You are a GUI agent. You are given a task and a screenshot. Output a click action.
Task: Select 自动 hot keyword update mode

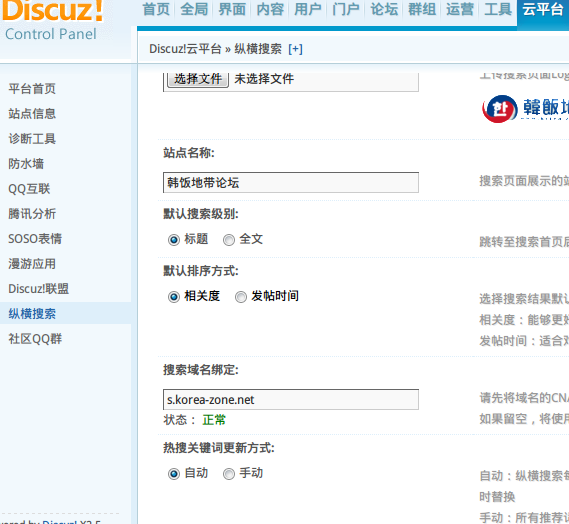click(x=174, y=474)
